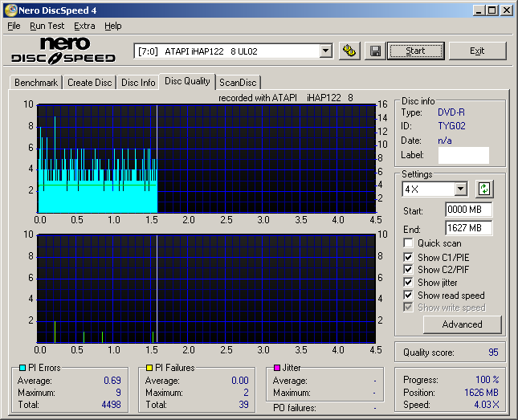Image resolution: width=518 pixels, height=420 pixels.
Task: Uncheck the Show C1/PIE checkbox
Action: tap(409, 257)
